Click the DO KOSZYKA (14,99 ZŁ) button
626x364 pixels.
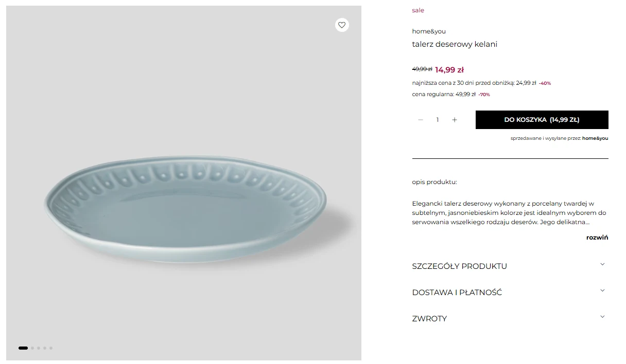point(542,119)
